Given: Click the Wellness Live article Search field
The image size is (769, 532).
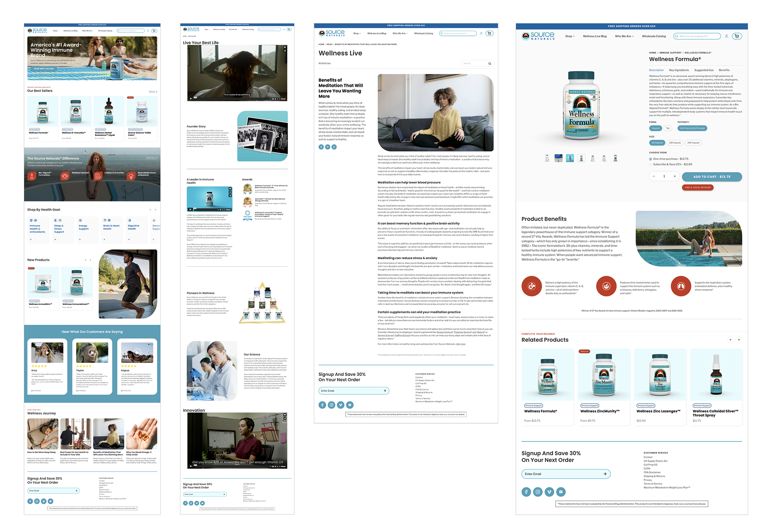Looking at the screenshot, I should tap(477, 63).
